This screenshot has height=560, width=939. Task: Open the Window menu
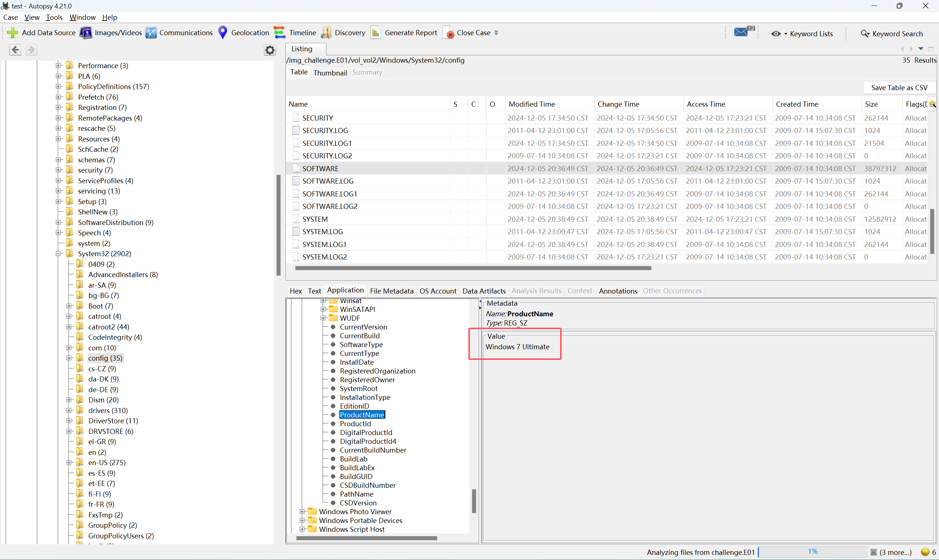(82, 17)
